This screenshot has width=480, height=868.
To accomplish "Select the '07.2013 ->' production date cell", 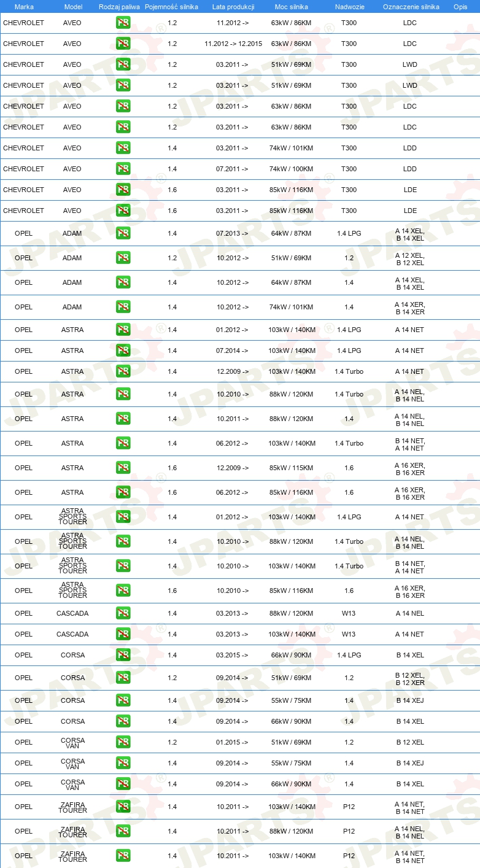I will coord(233,233).
